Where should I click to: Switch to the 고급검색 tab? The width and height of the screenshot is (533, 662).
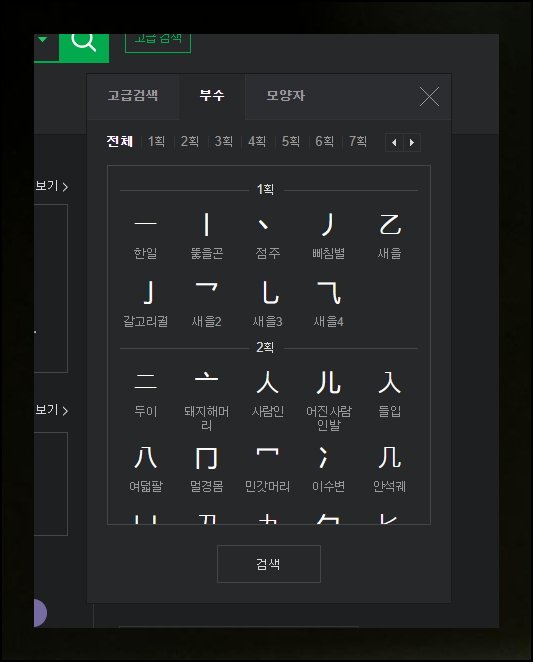pyautogui.click(x=133, y=96)
